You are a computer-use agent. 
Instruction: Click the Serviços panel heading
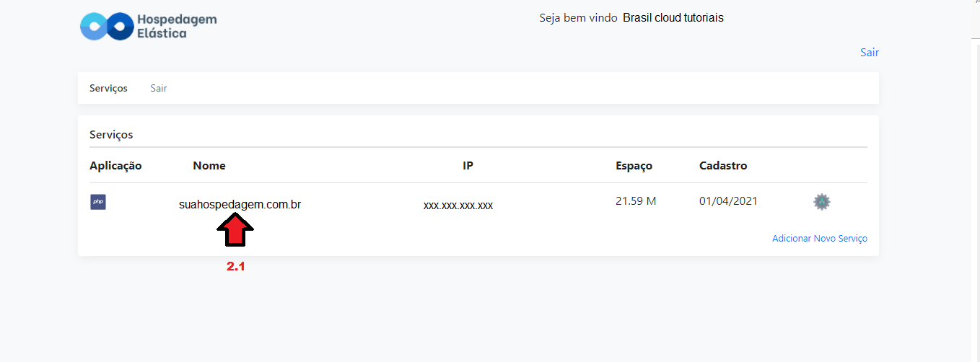click(x=111, y=135)
